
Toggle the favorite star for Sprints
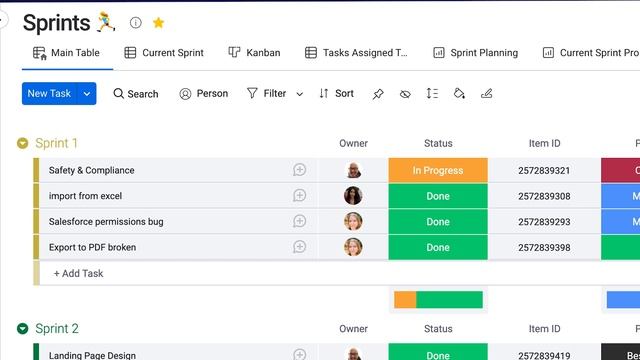click(x=158, y=22)
